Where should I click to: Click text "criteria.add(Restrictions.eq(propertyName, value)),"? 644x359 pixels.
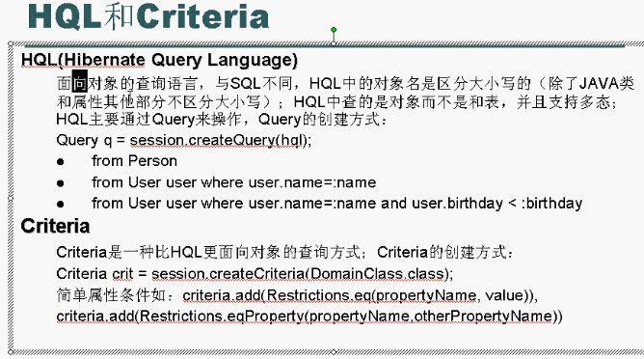pos(361,295)
